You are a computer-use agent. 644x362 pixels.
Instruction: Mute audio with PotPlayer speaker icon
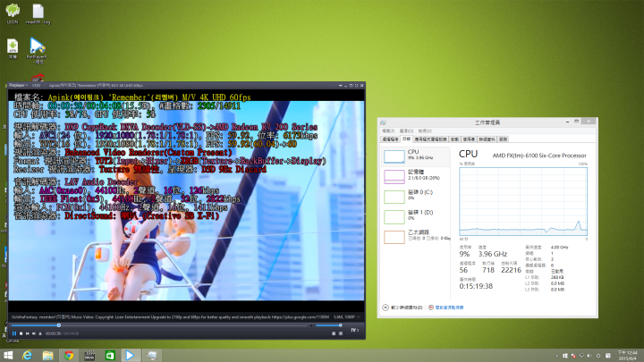coord(311,325)
